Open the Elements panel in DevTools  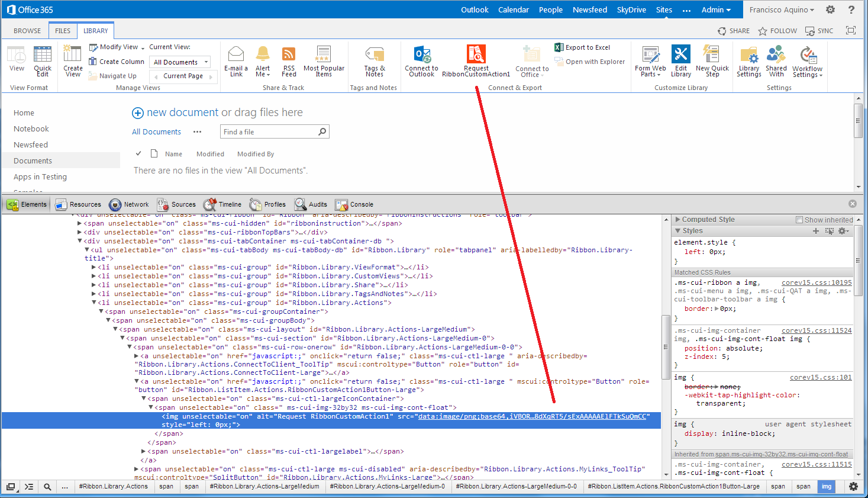(27, 204)
